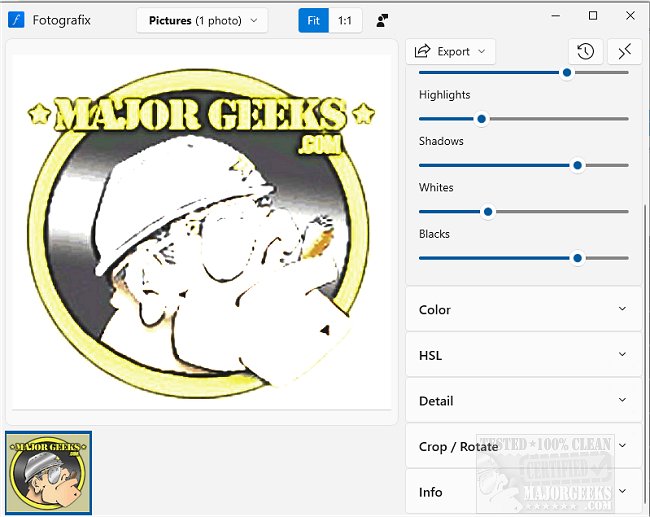Click the Fotografix app logo icon
This screenshot has width=650, height=517.
pyautogui.click(x=16, y=20)
